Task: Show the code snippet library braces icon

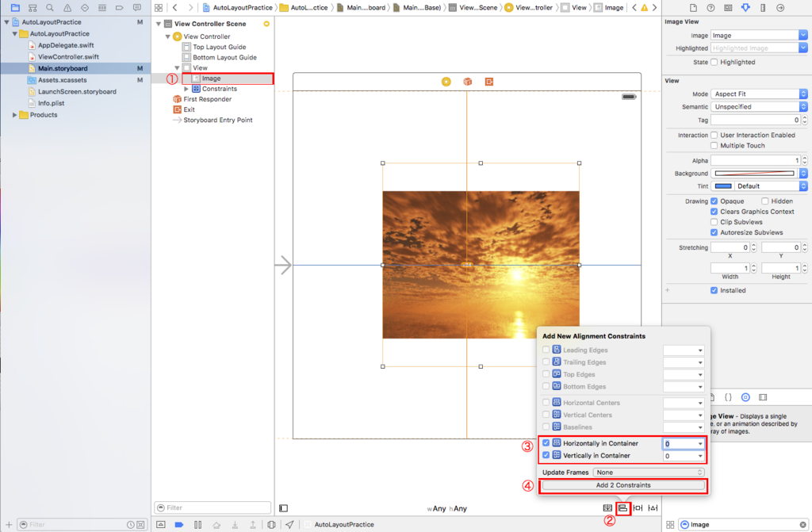Action: point(728,397)
